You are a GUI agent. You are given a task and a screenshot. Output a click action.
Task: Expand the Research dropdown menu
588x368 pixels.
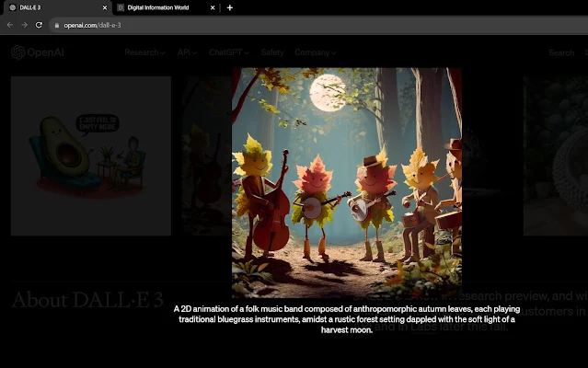point(144,52)
